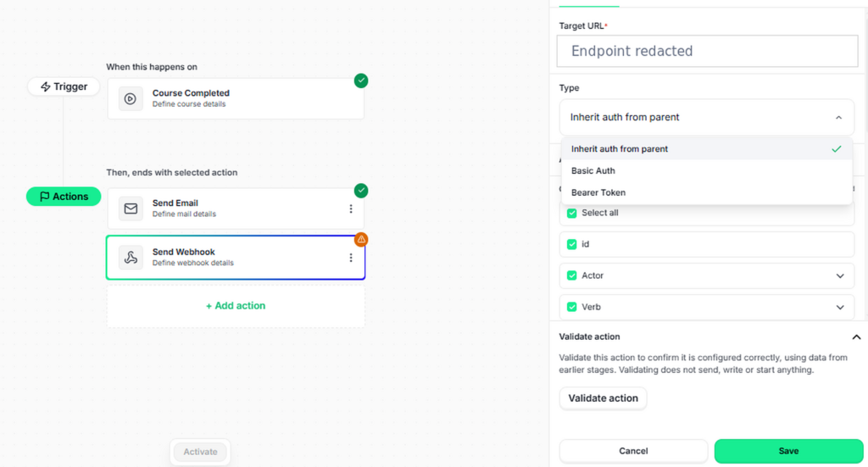Click the 'Define mail details' text
The width and height of the screenshot is (868, 467).
[x=184, y=214]
